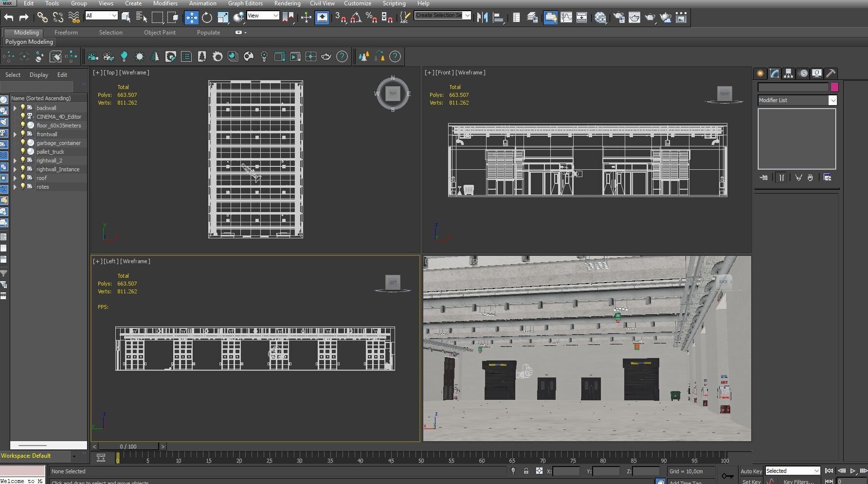Click the Top view cube face
This screenshot has height=484, width=868.
pos(393,93)
